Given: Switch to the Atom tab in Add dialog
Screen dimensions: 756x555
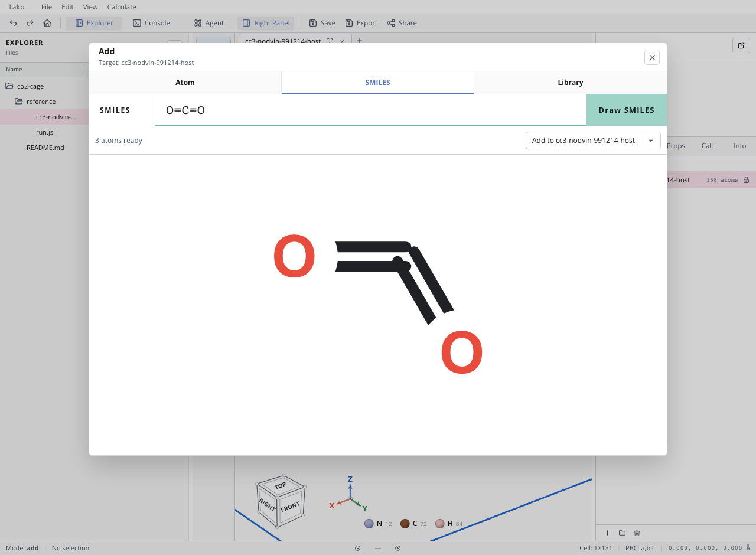Looking at the screenshot, I should point(185,83).
